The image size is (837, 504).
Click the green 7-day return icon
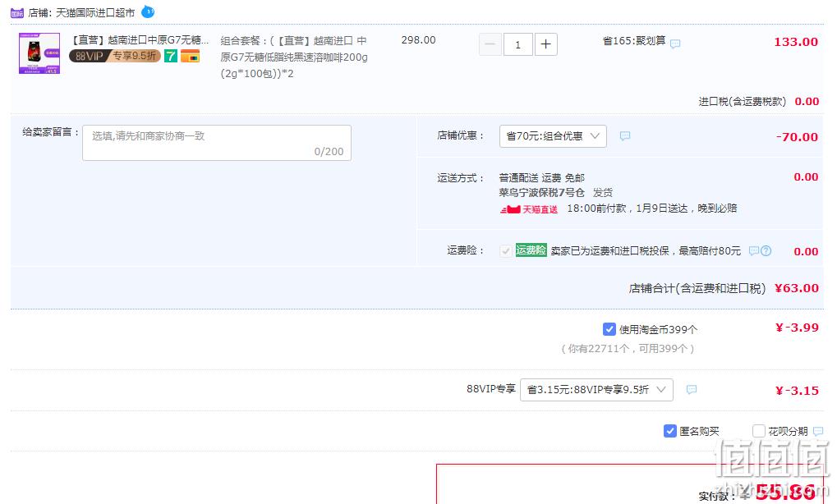[x=170, y=56]
